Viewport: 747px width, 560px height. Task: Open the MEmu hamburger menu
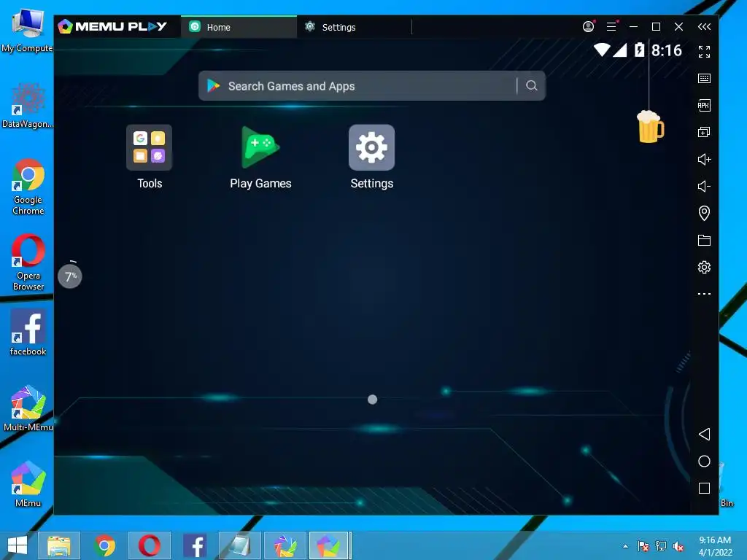(612, 27)
